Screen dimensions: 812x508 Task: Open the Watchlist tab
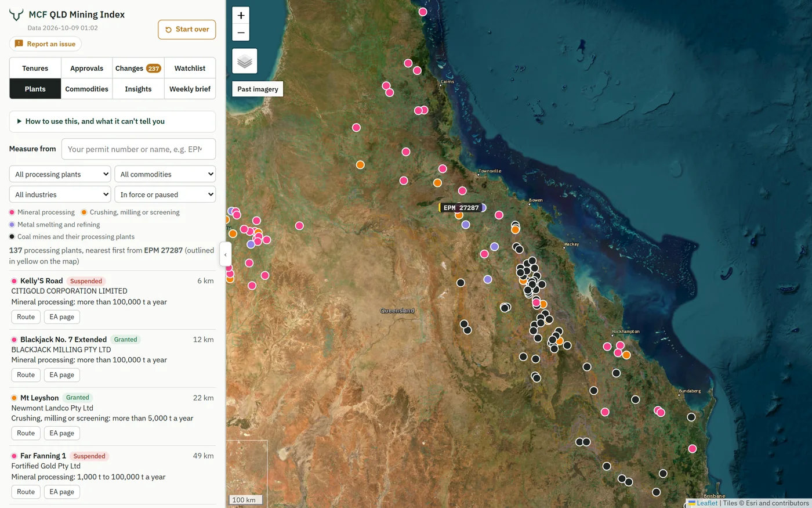click(190, 68)
